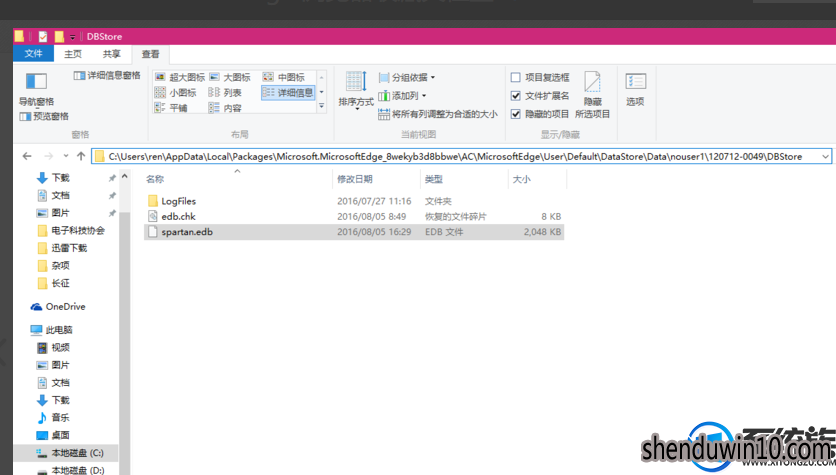
Task: Select Content layout
Action: coord(225,108)
